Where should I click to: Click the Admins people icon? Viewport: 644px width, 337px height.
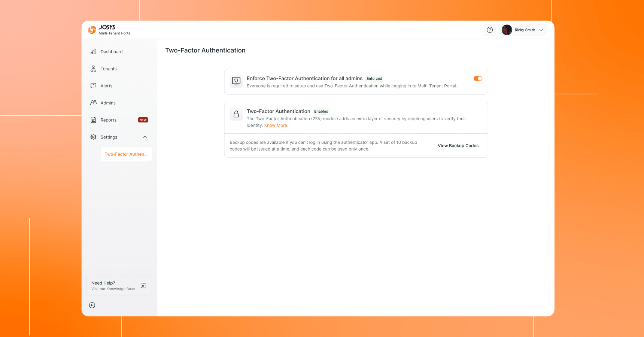click(93, 103)
